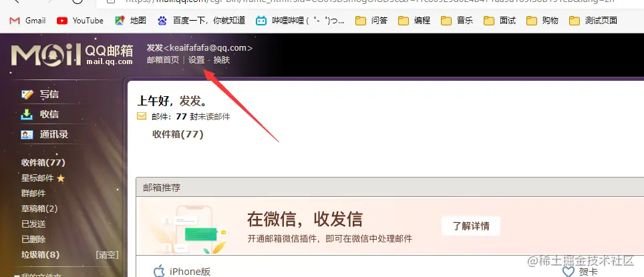Open the 编程 bookmark folder
644x277 pixels.
414,21
